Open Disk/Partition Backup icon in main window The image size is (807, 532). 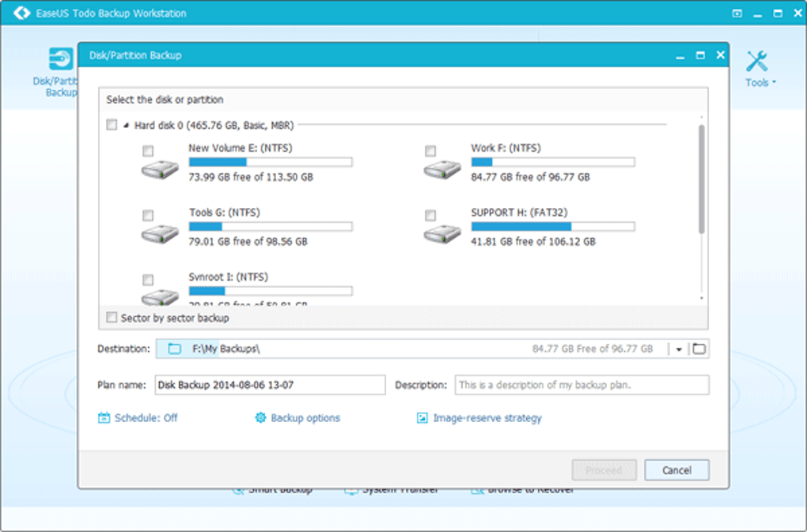[61, 58]
